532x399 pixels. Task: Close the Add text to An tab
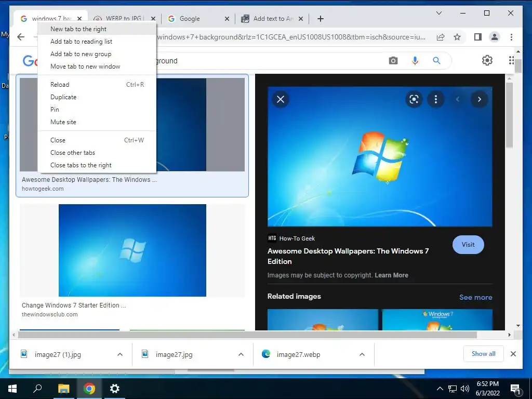tap(301, 19)
